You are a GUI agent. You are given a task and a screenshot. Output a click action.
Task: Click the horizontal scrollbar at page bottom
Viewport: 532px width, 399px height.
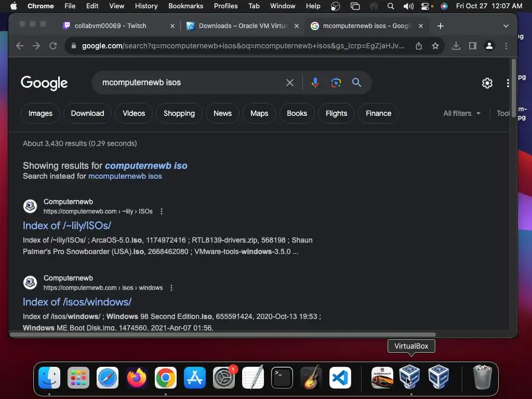coord(222,335)
